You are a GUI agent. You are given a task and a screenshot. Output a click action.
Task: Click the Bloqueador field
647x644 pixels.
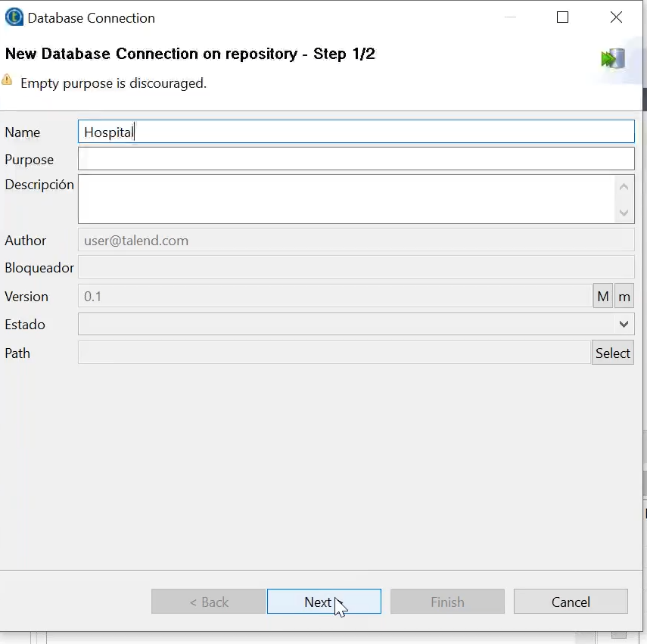coord(356,267)
